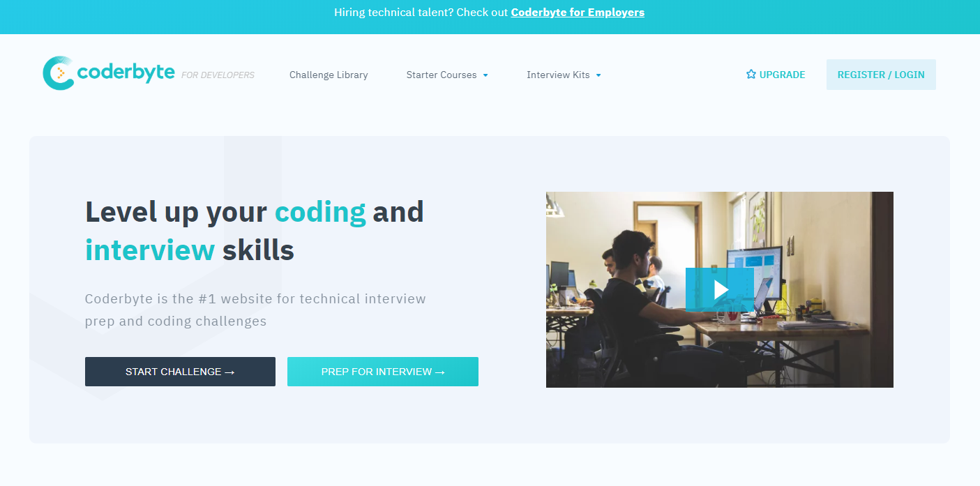Open the Coderbyte for Employers link
This screenshot has width=980, height=486.
click(577, 13)
